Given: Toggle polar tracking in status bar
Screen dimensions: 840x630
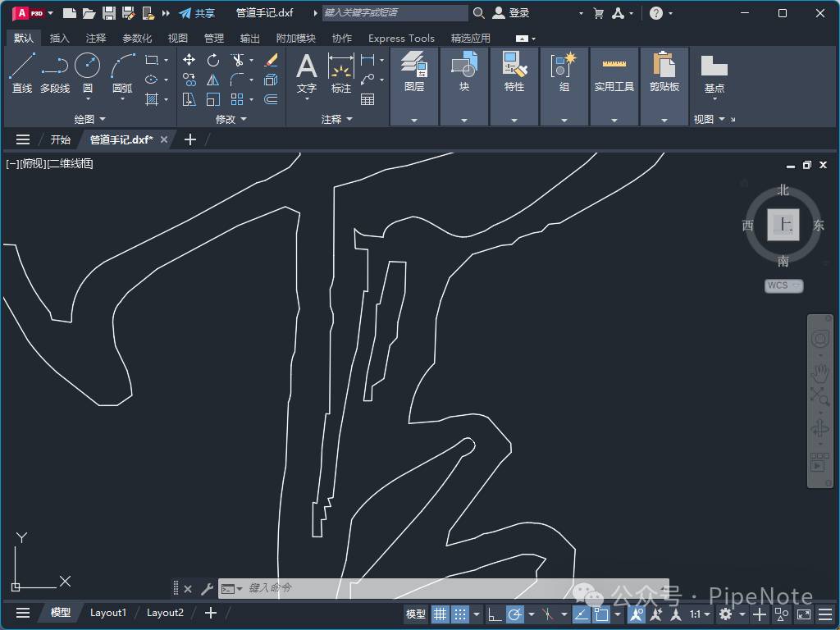Looking at the screenshot, I should pyautogui.click(x=515, y=614).
